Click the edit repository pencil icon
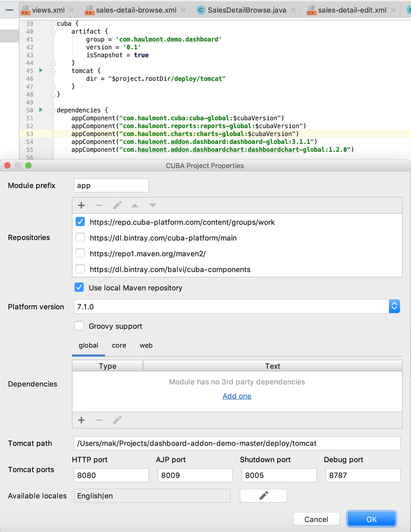 click(117, 205)
